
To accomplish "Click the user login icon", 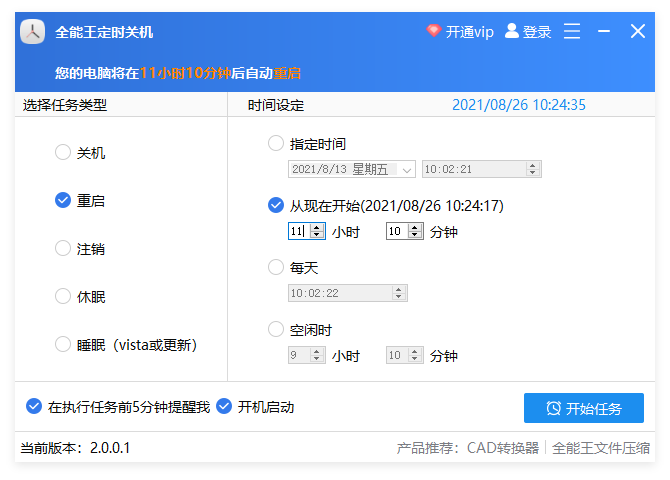I will tap(512, 31).
